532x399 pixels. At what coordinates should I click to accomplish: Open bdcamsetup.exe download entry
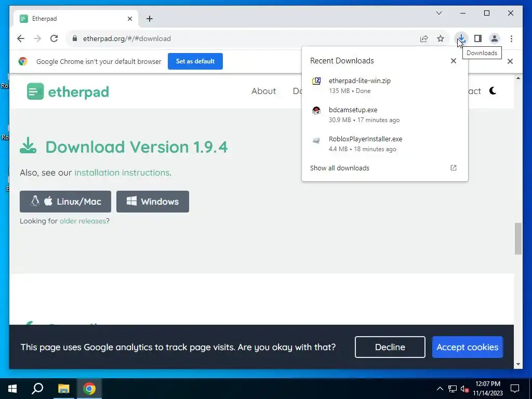pos(385,115)
